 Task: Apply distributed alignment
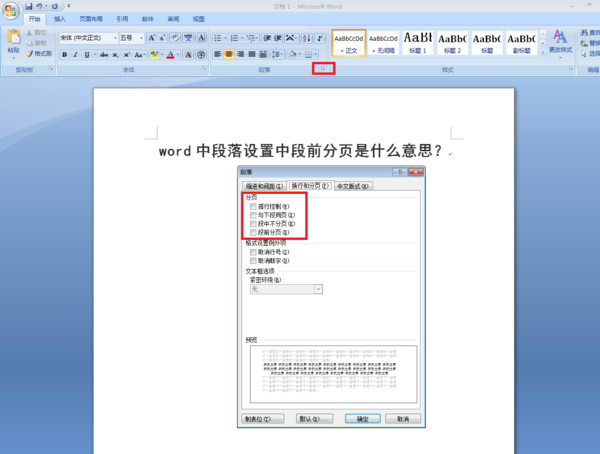tap(263, 54)
